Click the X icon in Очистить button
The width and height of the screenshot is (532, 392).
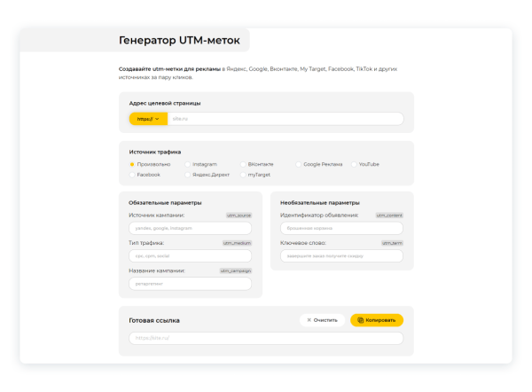point(309,320)
